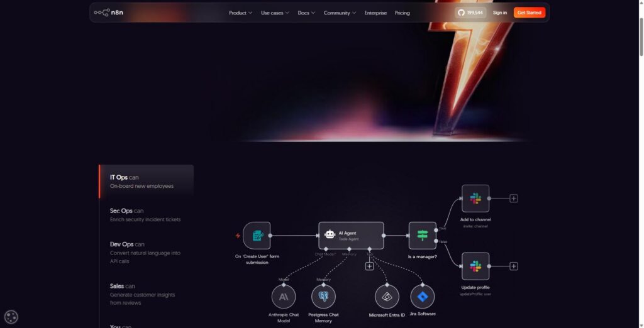Click the 'Add to channel' node label
Viewport: 644px width, 328px height.
click(x=475, y=220)
